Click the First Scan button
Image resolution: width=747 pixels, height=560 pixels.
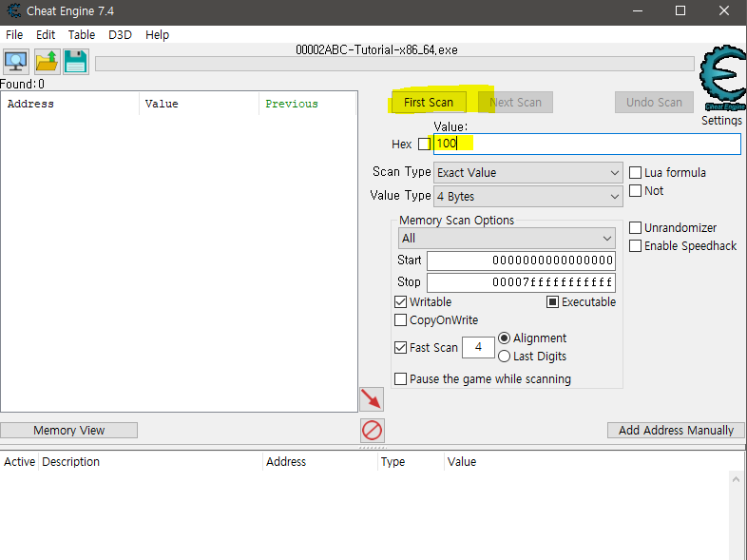(429, 103)
